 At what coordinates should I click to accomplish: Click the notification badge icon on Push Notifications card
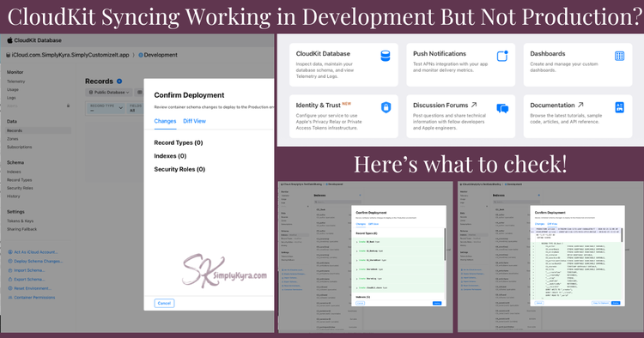(x=502, y=56)
